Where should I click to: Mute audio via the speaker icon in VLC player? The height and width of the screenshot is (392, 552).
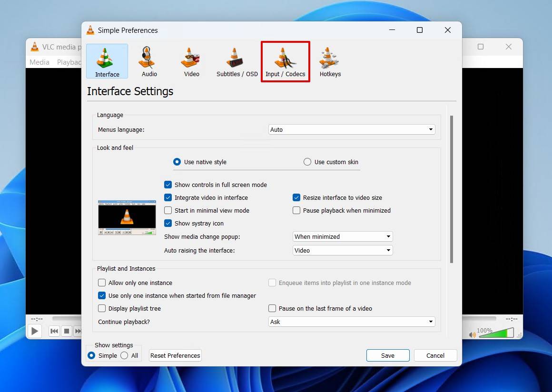(x=473, y=334)
